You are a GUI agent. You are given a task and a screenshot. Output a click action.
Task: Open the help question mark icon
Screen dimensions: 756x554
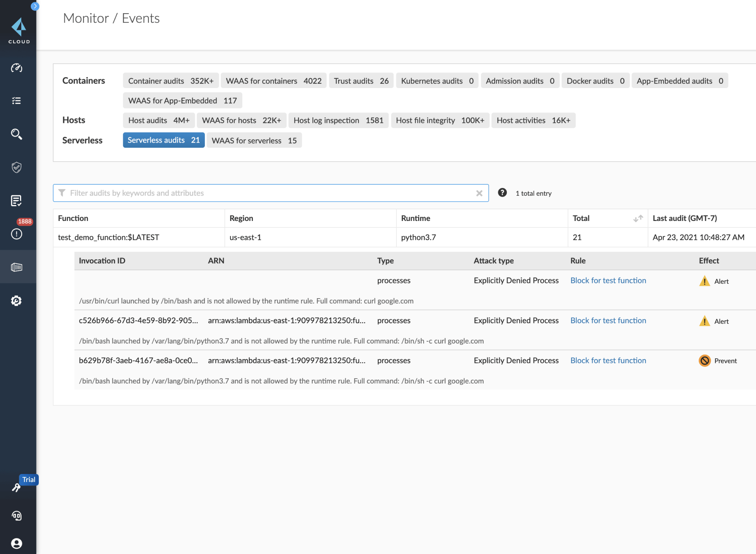coord(502,193)
